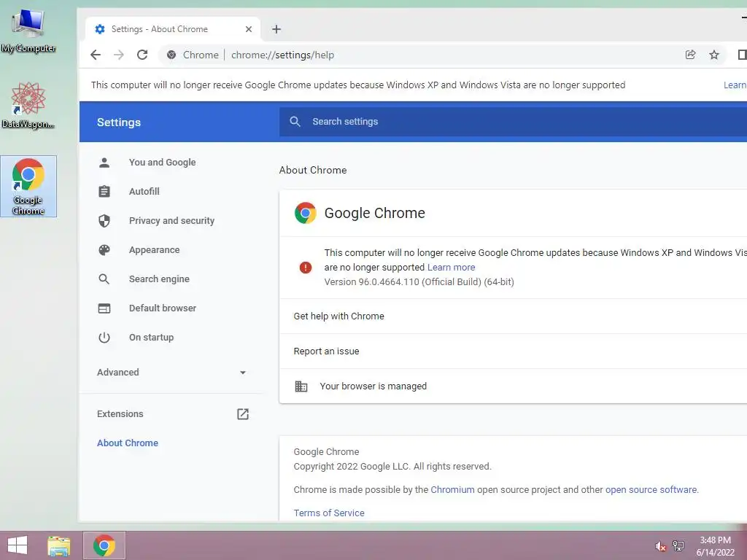Image resolution: width=747 pixels, height=560 pixels.
Task: Select the DataWagon desktop shortcut
Action: (28, 105)
